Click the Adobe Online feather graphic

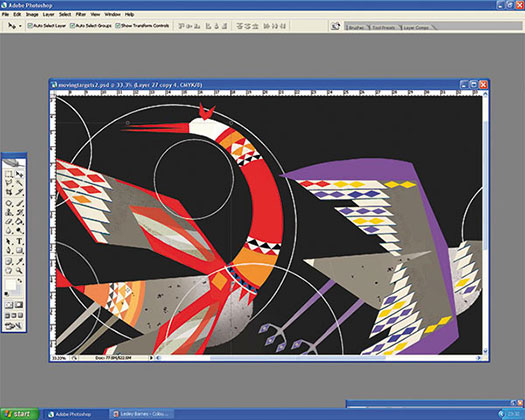[14, 163]
